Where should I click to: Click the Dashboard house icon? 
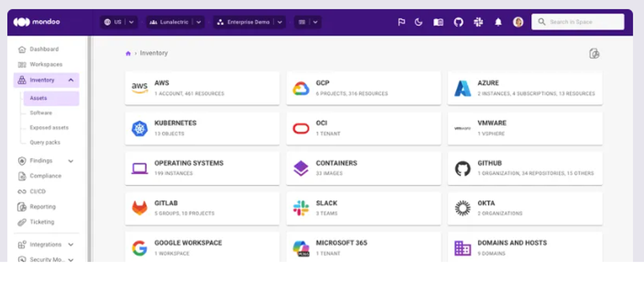[22, 50]
